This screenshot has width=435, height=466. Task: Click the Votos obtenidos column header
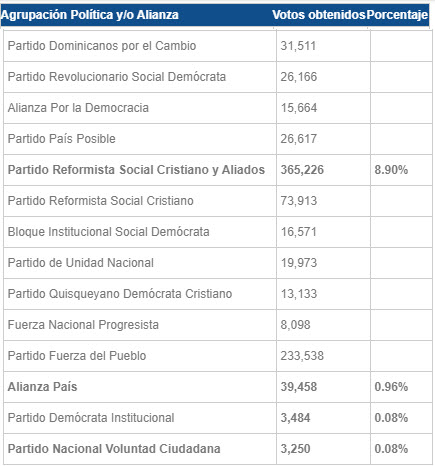pyautogui.click(x=319, y=15)
